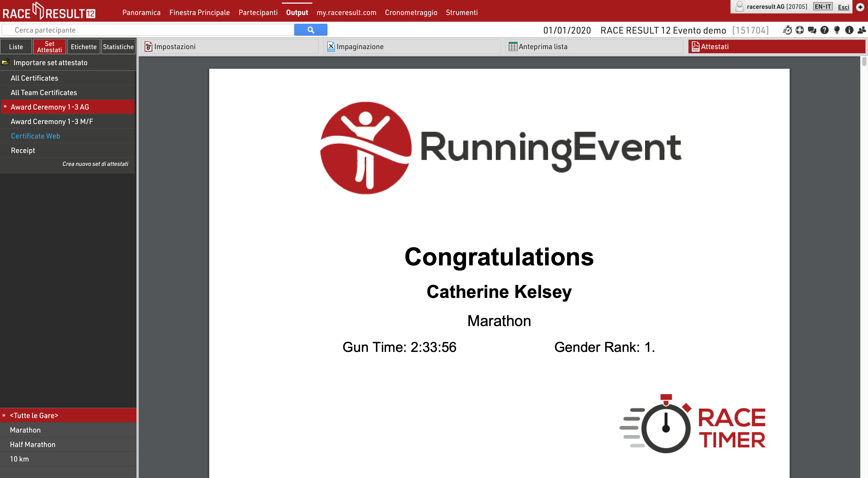Viewport: 868px width, 478px height.
Task: Switch to Set Attestati tab
Action: point(50,47)
